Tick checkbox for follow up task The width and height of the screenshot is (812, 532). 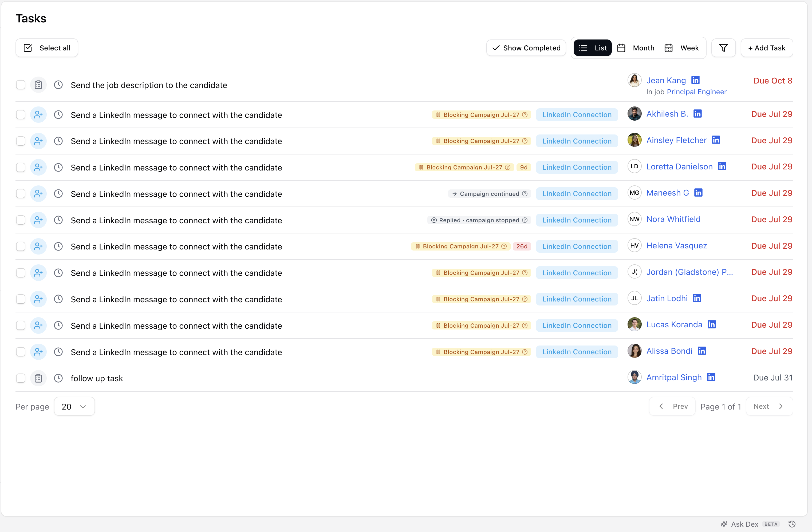[x=21, y=378]
